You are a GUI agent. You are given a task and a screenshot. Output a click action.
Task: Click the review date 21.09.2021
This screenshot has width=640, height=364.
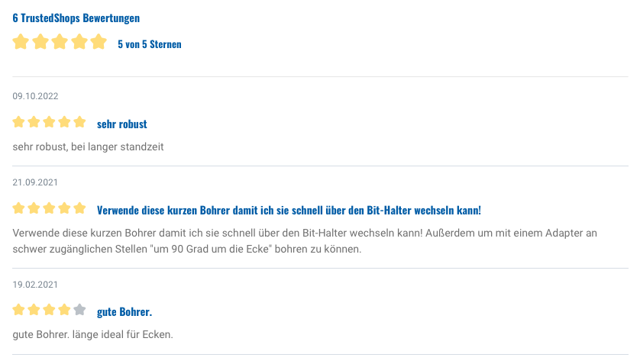pyautogui.click(x=36, y=182)
